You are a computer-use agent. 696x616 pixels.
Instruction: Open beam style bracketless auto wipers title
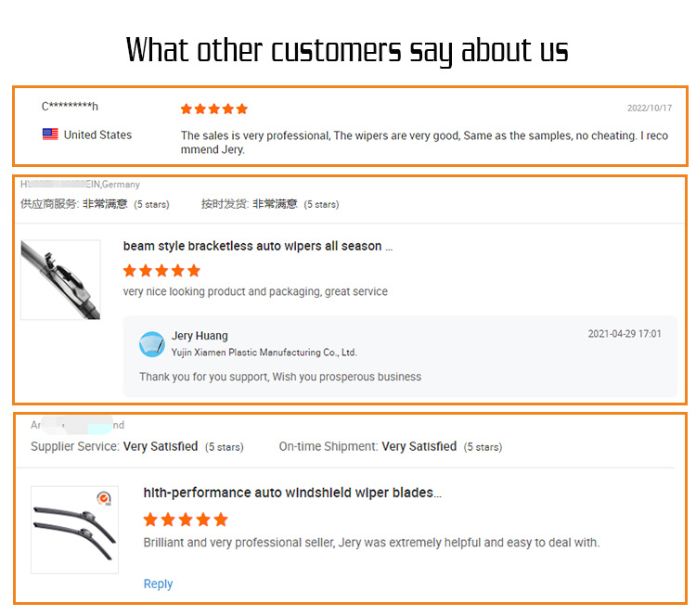[x=258, y=246]
